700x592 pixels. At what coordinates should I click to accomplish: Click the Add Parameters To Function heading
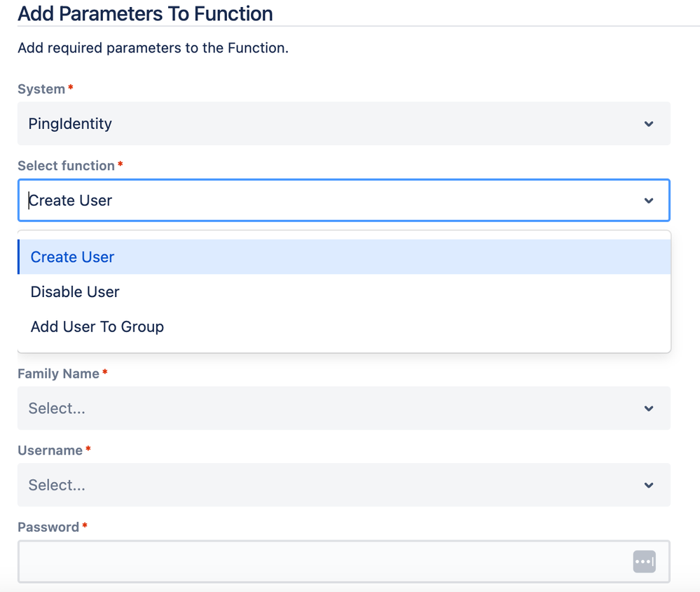click(x=145, y=13)
